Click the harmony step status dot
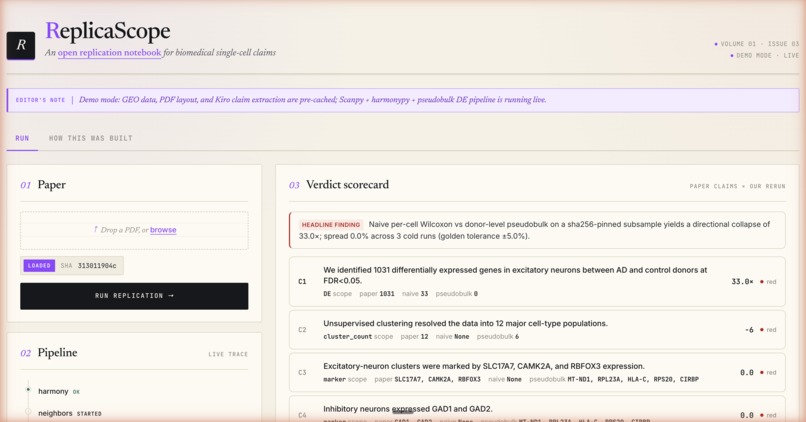The height and width of the screenshot is (422, 806). [28, 390]
